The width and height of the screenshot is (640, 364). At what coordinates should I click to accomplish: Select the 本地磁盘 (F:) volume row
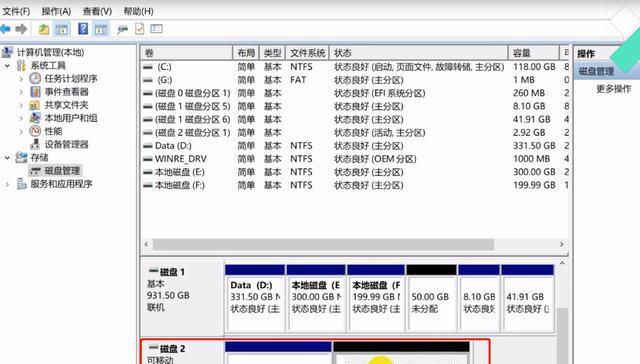(354, 185)
